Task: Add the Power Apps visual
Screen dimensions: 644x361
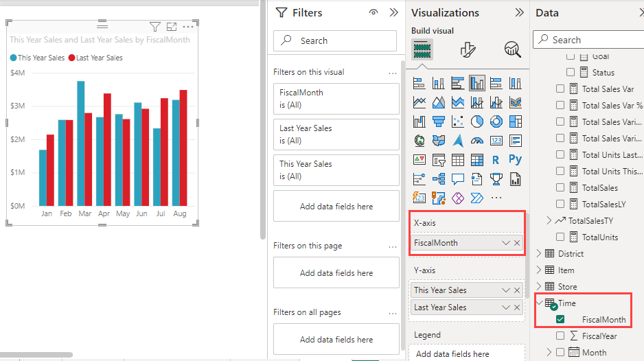Action: (x=457, y=198)
